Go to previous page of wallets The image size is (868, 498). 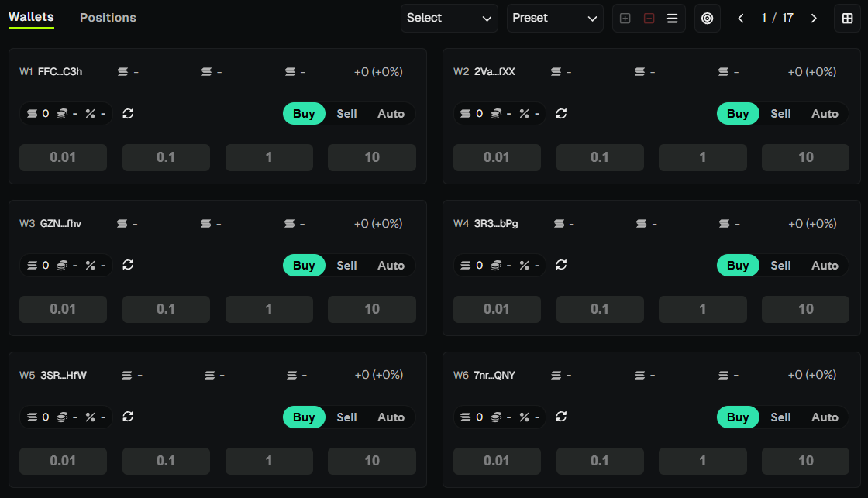tap(741, 19)
